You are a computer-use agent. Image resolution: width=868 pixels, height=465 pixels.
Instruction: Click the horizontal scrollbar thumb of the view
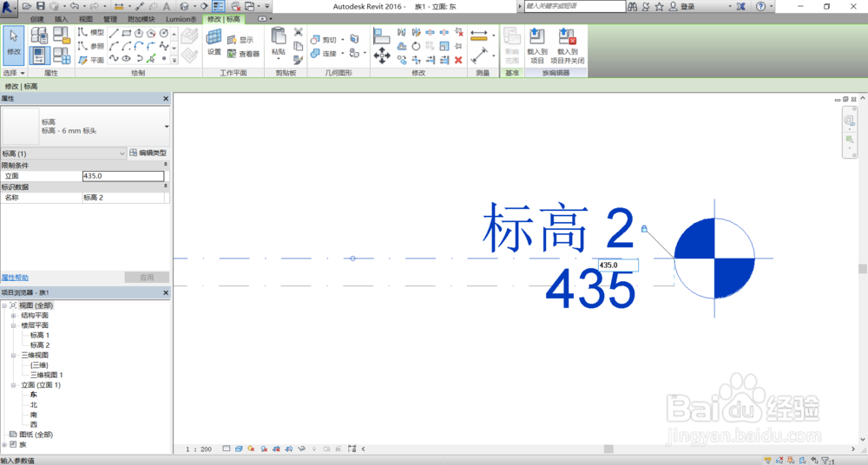pyautogui.click(x=608, y=449)
